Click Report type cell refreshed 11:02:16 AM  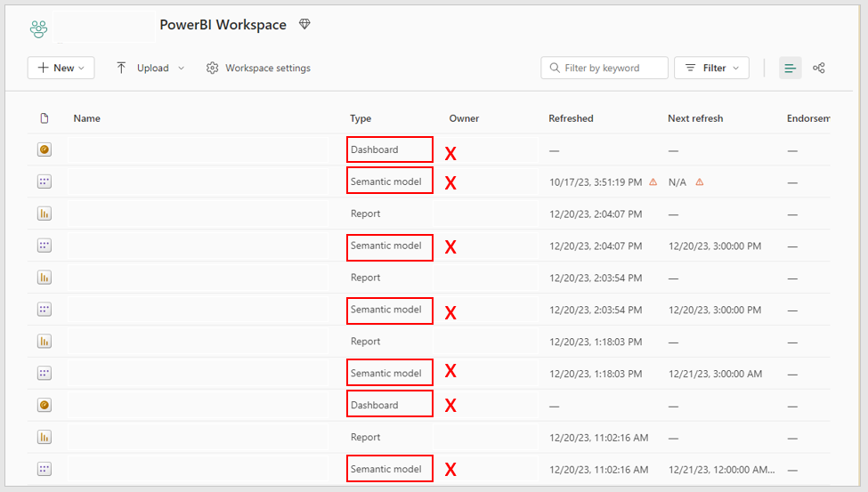(x=365, y=437)
